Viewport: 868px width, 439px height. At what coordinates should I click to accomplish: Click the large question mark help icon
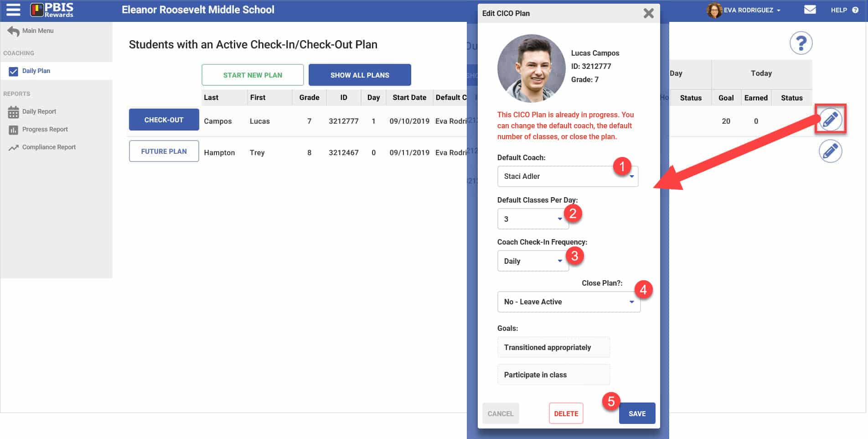point(801,43)
